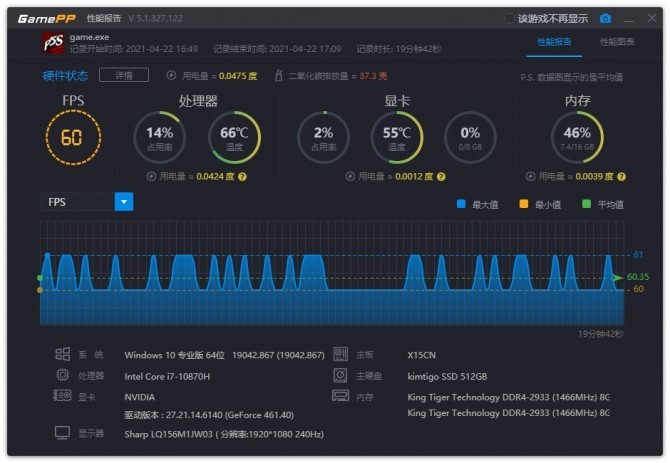Click the graphics card power usage help icon
Viewport: 670px width, 463px height.
pos(441,176)
